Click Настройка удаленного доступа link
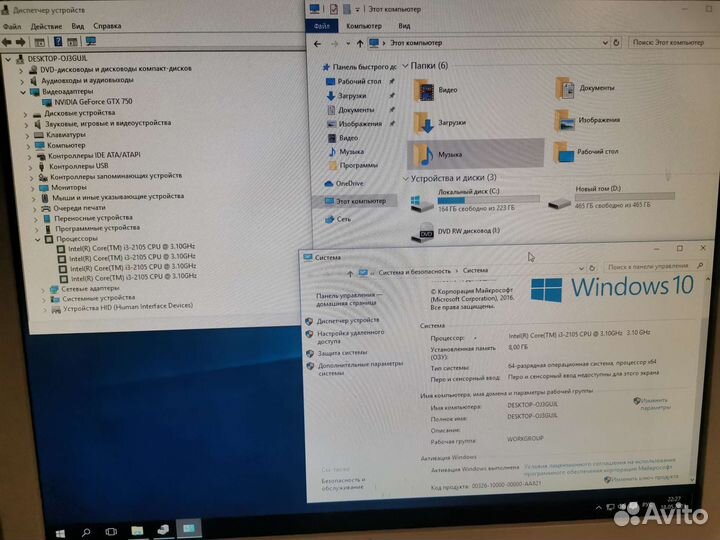This screenshot has width=720, height=540. [x=350, y=337]
